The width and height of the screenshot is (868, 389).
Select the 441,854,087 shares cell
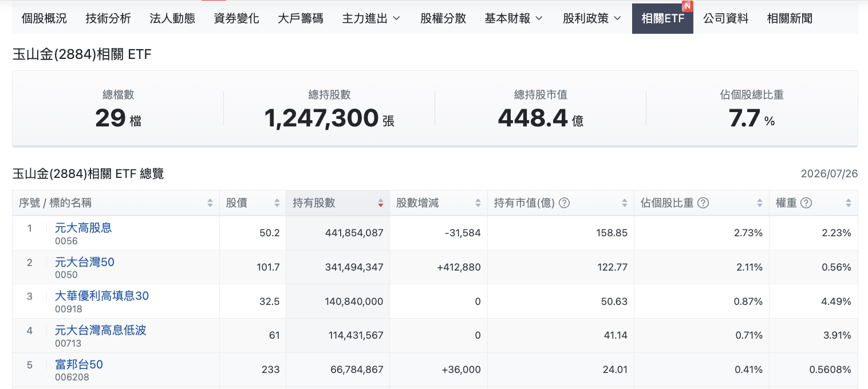point(338,233)
